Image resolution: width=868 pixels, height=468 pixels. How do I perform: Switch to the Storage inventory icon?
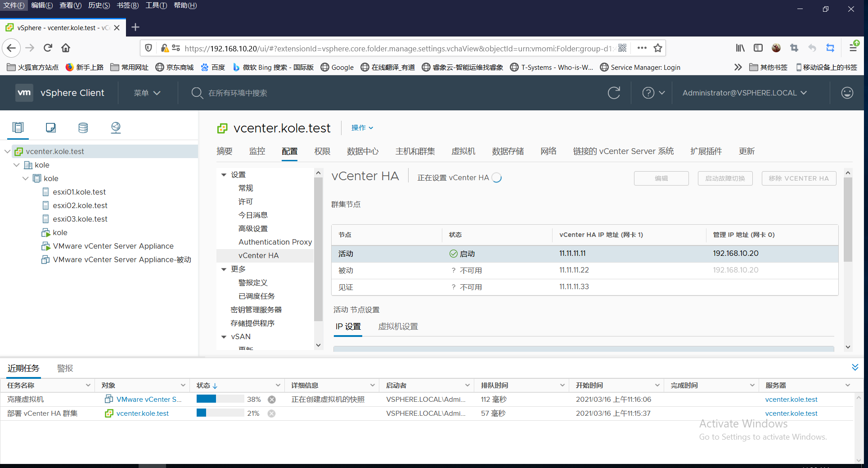pos(83,127)
